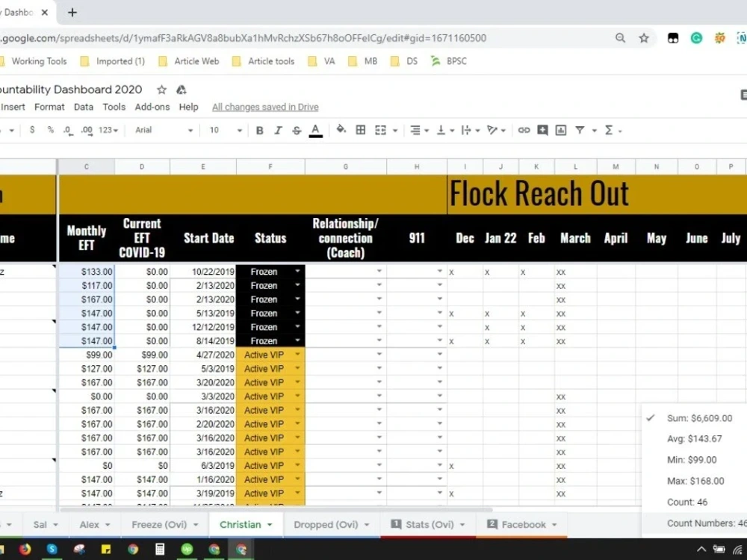Insert a comment via toolbar icon

[542, 131]
